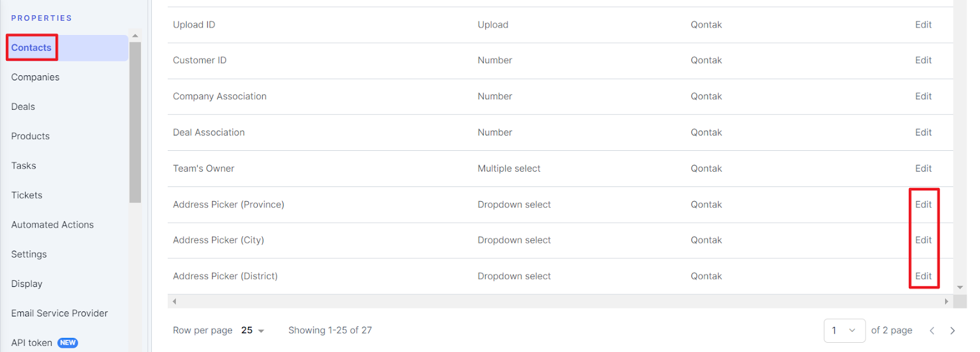The image size is (980, 352).
Task: Go to Automated Actions section
Action: tap(53, 225)
